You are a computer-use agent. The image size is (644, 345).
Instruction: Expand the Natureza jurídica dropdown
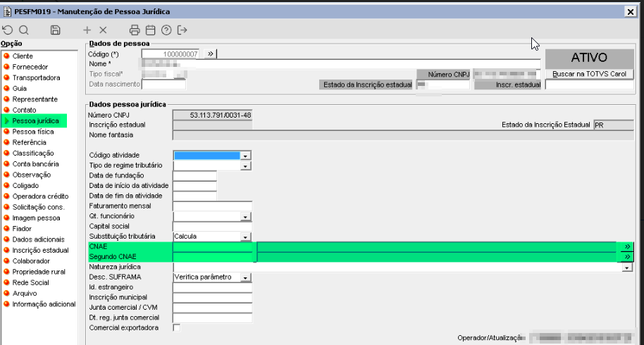(x=627, y=268)
